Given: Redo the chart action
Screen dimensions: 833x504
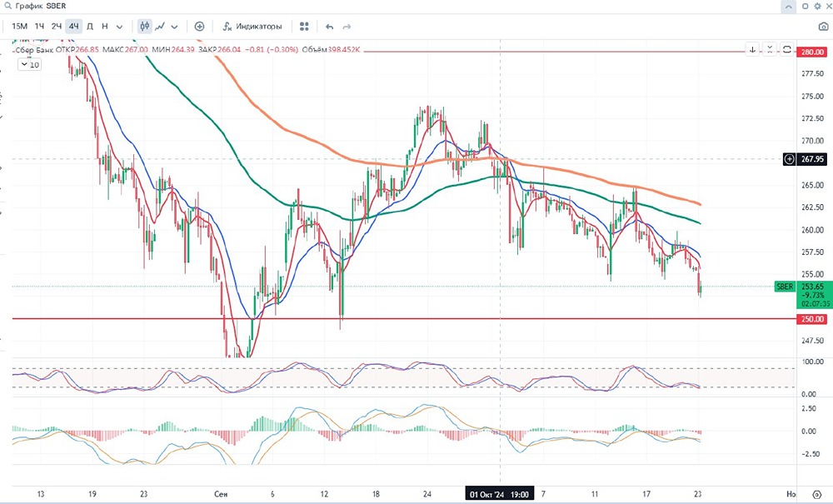Looking at the screenshot, I should click(347, 27).
